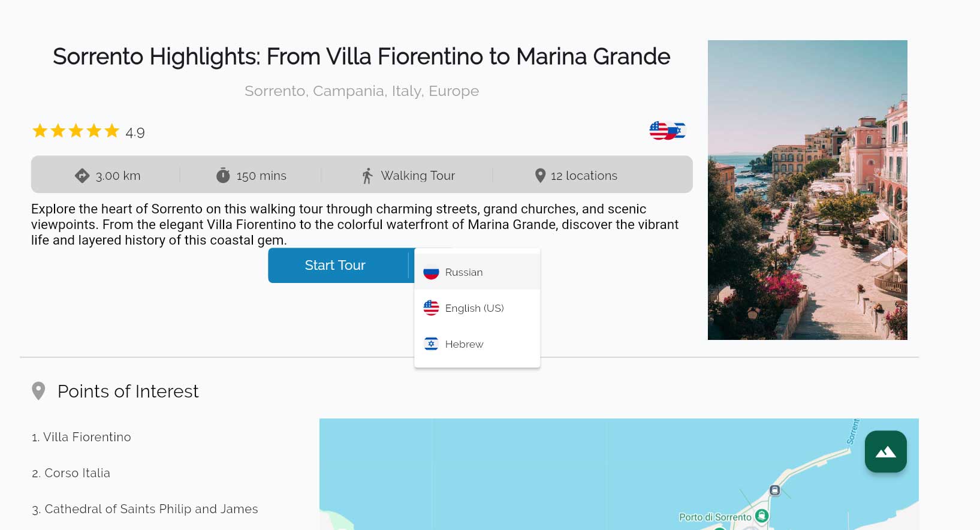Click the ferry terminal marker on map
980x530 pixels.
(774, 490)
